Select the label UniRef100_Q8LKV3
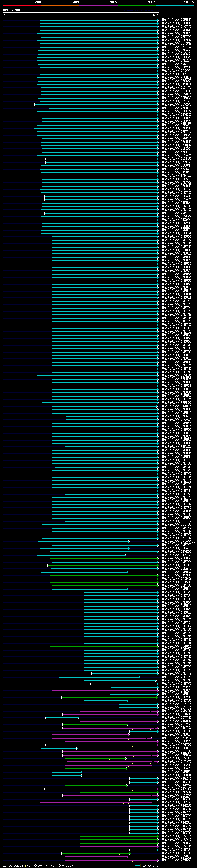 point(177,57)
